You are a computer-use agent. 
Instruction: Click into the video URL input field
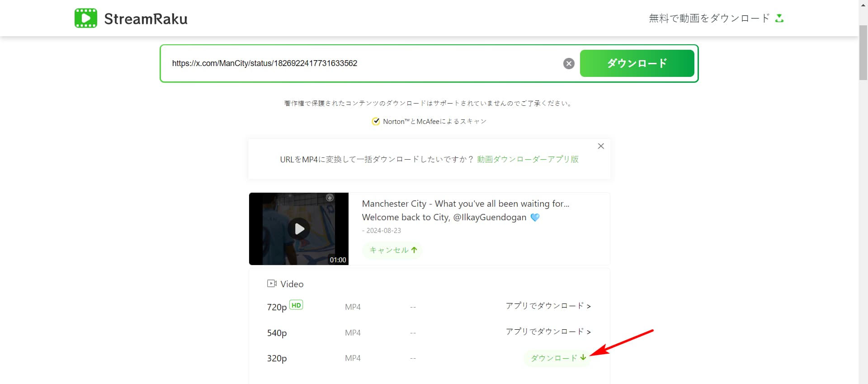362,63
